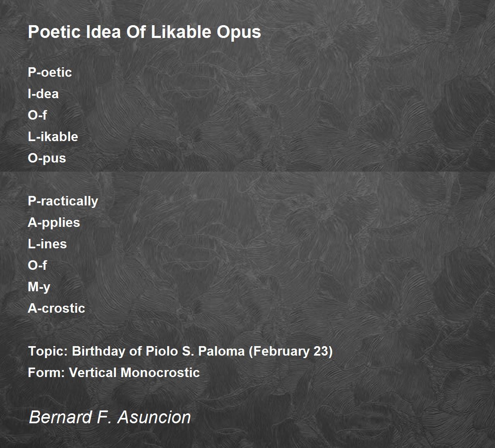Screen dimensions: 495x448
Task: Click the line A-crostic
Action: [x=57, y=308]
